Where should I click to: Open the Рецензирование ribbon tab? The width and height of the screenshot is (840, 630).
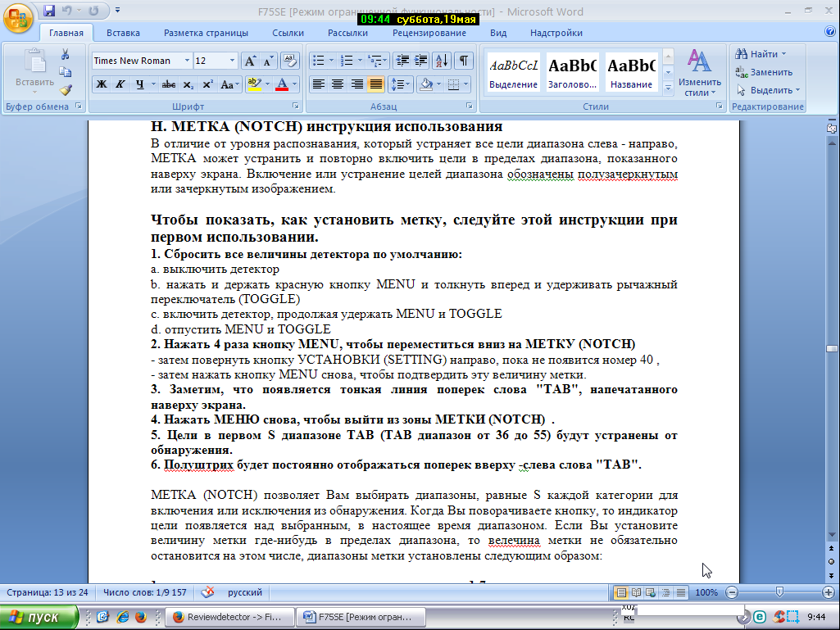tap(429, 33)
